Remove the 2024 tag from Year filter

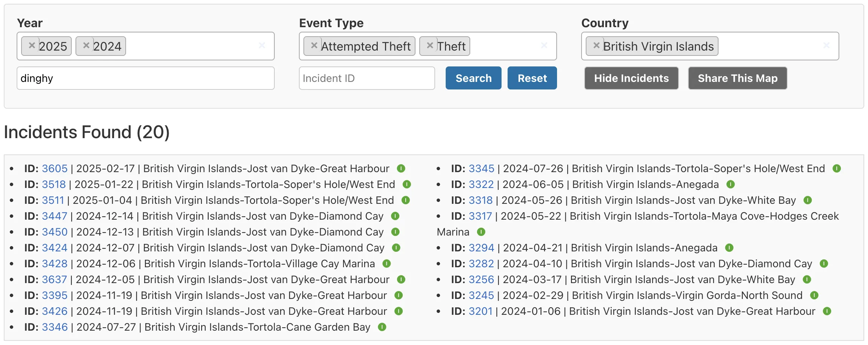86,45
